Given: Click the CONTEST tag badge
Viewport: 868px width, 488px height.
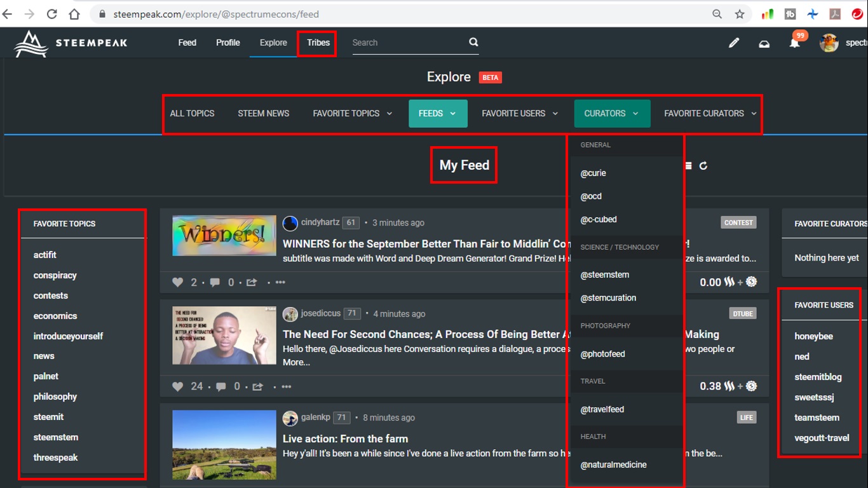Looking at the screenshot, I should click(738, 222).
